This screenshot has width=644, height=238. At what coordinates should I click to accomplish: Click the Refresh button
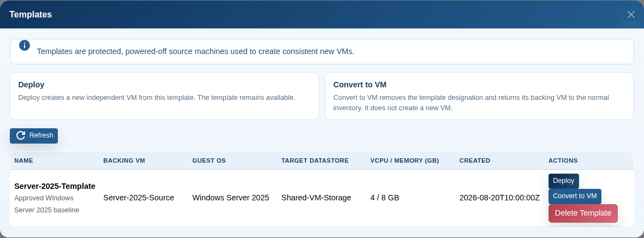coord(34,135)
